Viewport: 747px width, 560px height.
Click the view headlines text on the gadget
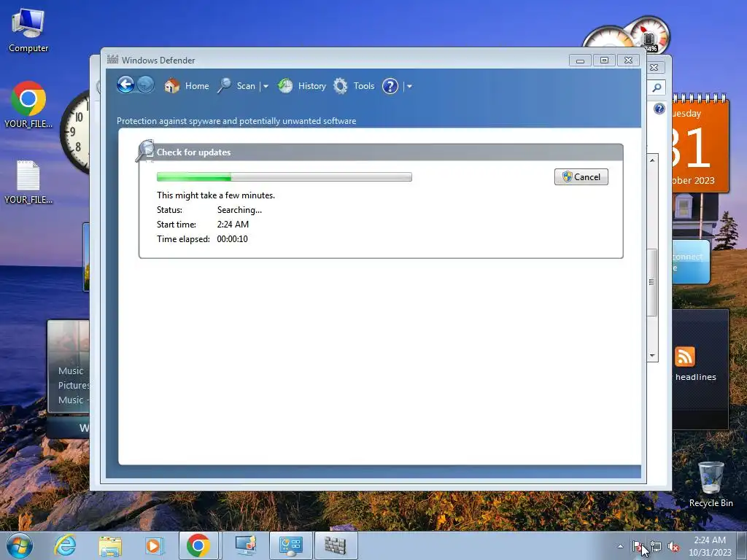tap(695, 377)
